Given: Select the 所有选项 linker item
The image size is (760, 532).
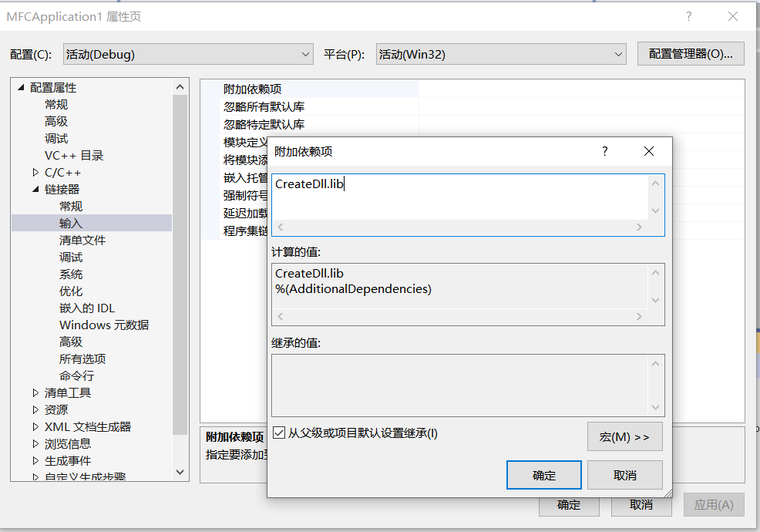Looking at the screenshot, I should coord(82,359).
